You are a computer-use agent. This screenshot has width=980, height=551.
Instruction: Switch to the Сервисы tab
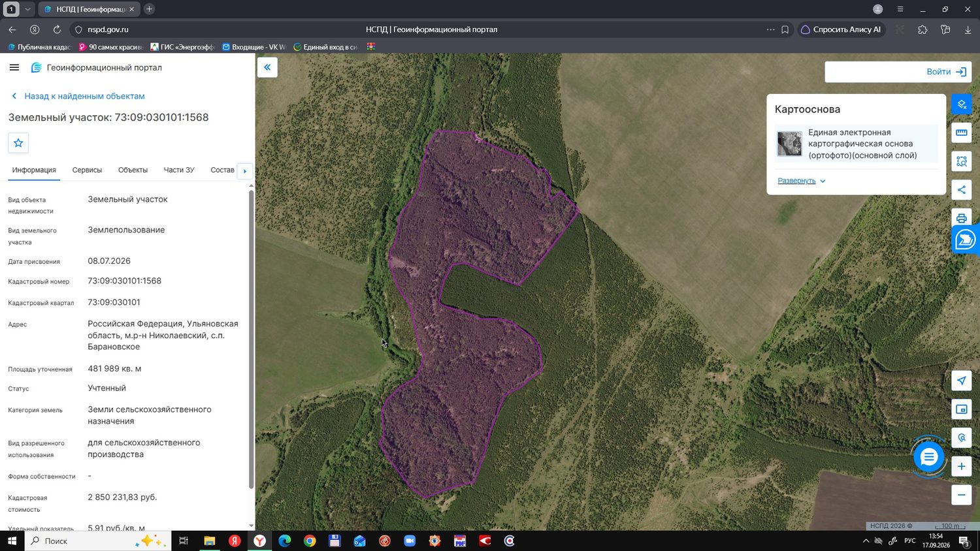coord(87,170)
